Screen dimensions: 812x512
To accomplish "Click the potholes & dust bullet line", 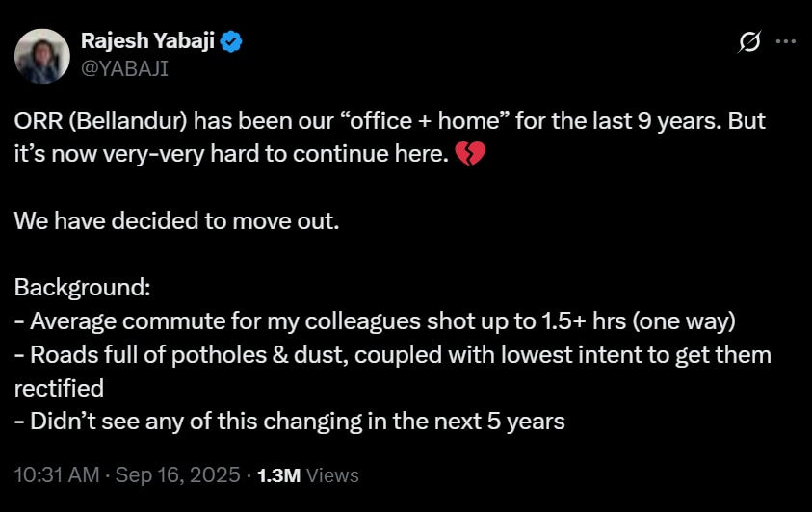I will coord(393,354).
